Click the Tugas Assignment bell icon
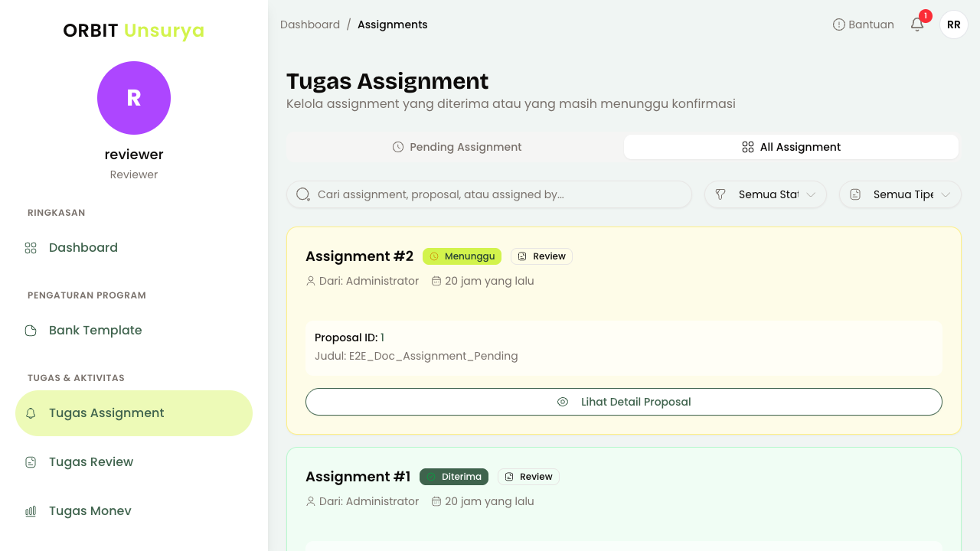This screenshot has height=551, width=980. [x=31, y=413]
